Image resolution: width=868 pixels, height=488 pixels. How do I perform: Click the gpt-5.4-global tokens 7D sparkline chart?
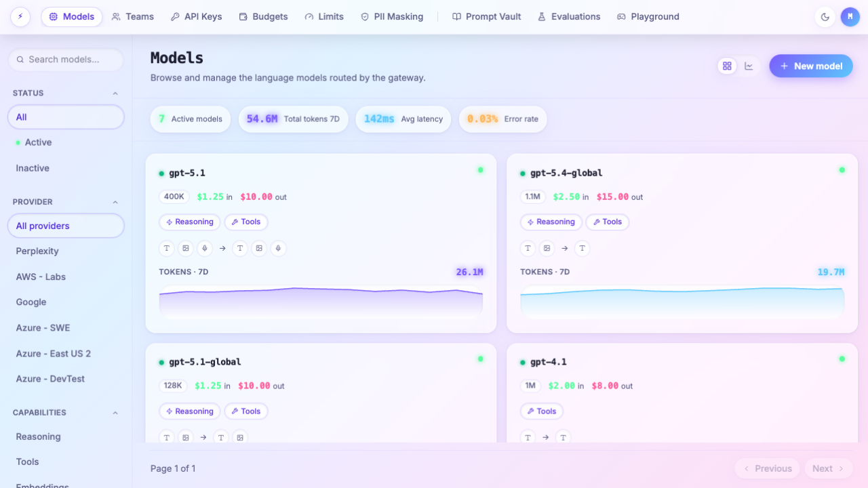click(682, 302)
